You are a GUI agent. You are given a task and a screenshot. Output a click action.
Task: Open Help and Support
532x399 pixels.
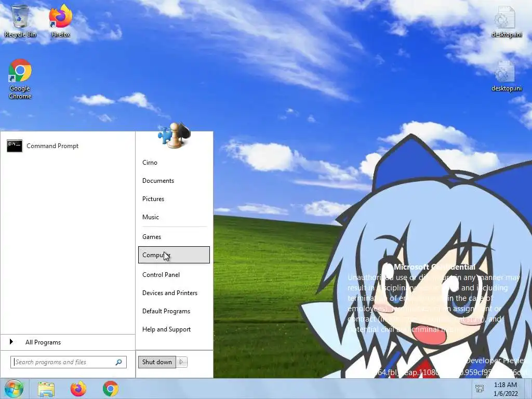[x=174, y=329]
